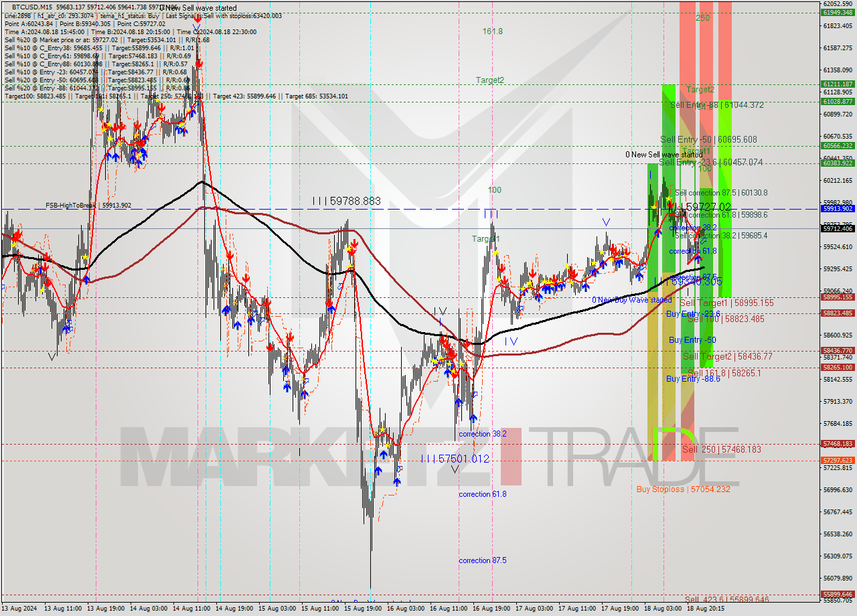Image resolution: width=857 pixels, height=616 pixels.
Task: Click the green 61028.877 price tag
Action: (838, 102)
